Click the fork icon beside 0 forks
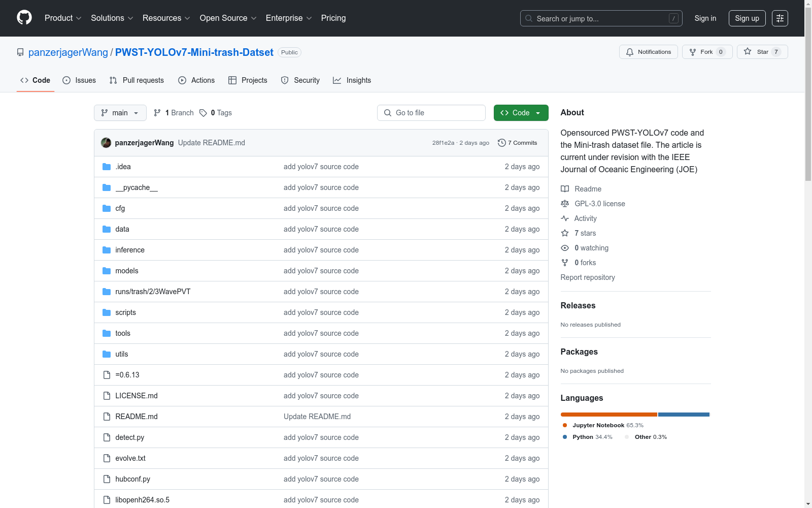 point(565,263)
